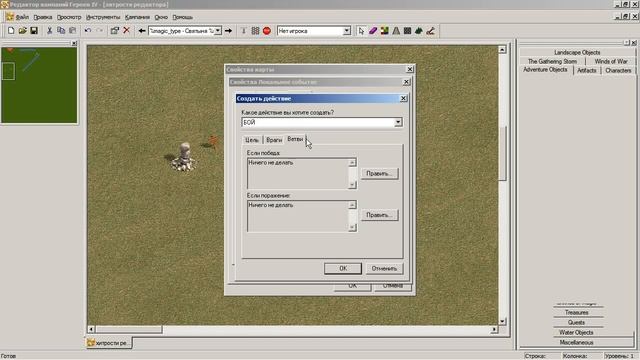Click the Redo arrow icon

99,31
